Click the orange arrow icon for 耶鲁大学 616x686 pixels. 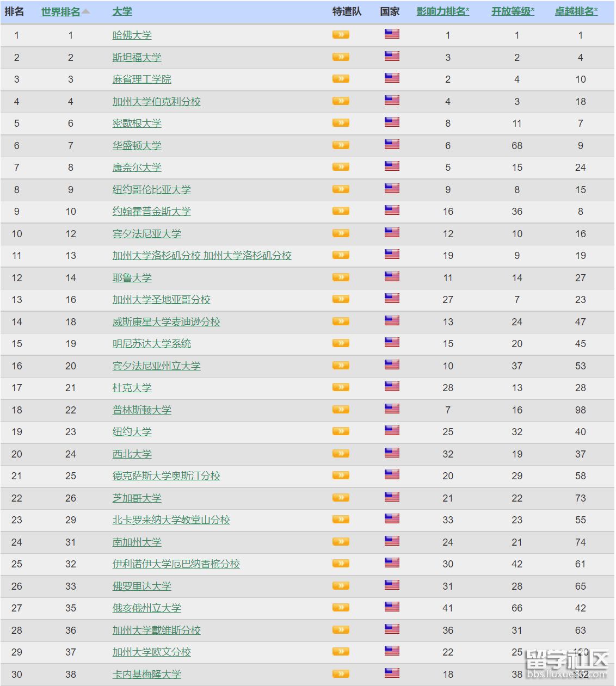[341, 277]
